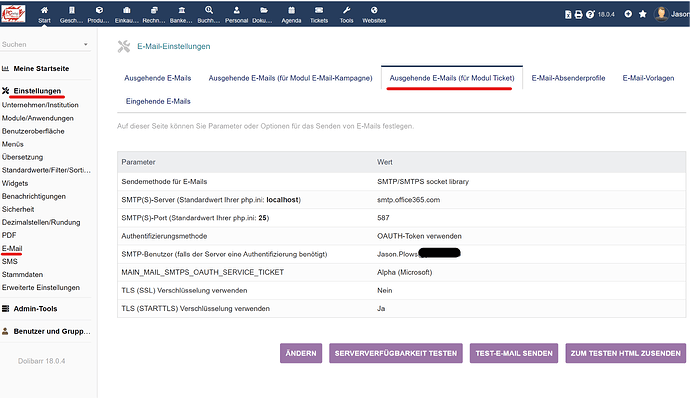Click TEST-E-MAIL SENDEN button
Image resolution: width=690 pixels, height=398 pixels.
(514, 353)
